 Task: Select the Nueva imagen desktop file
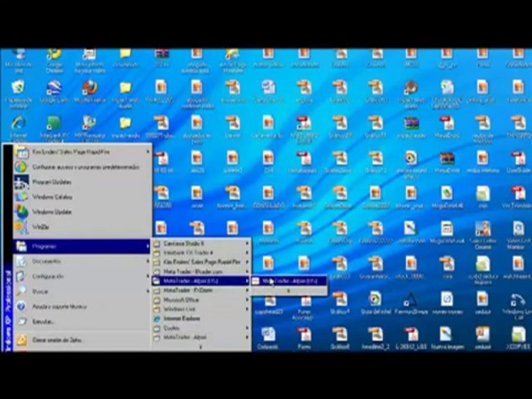click(447, 338)
